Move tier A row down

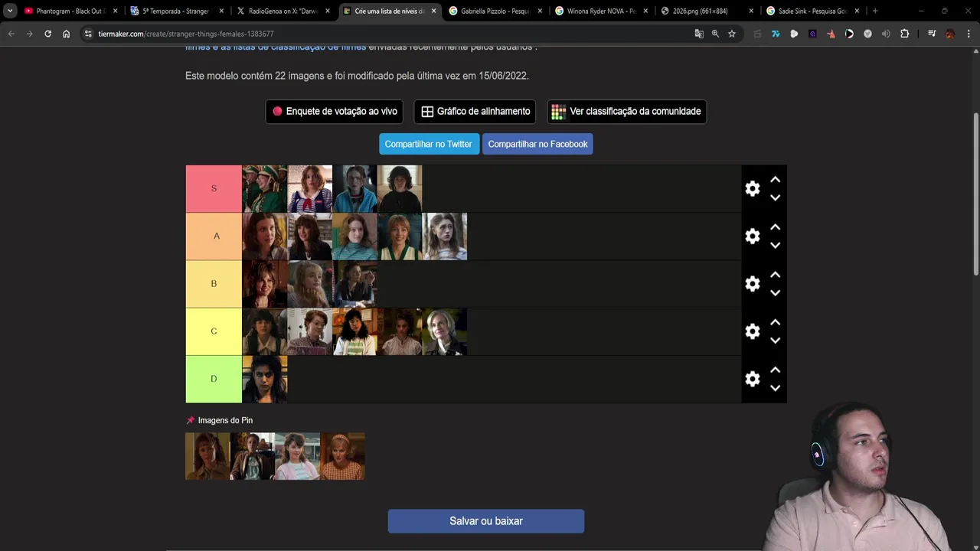(x=775, y=245)
